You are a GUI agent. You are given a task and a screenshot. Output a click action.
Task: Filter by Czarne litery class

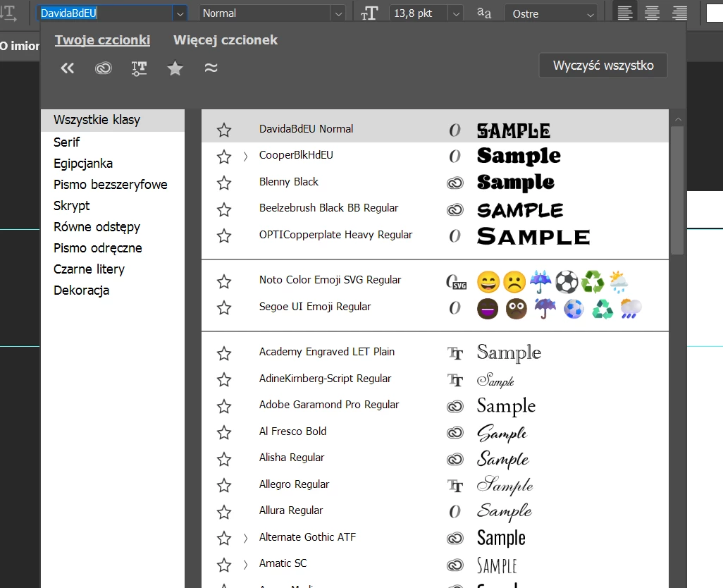(x=89, y=269)
